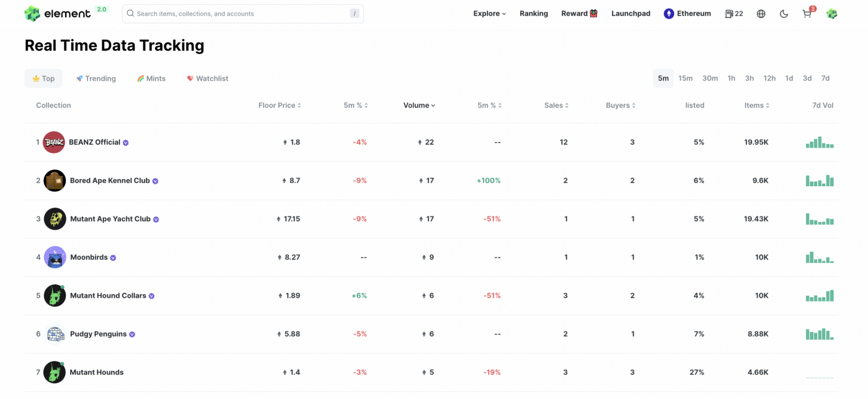Click the Mutant Ape Yacht Club avatar
Viewport: 868px width, 399px height.
point(55,219)
